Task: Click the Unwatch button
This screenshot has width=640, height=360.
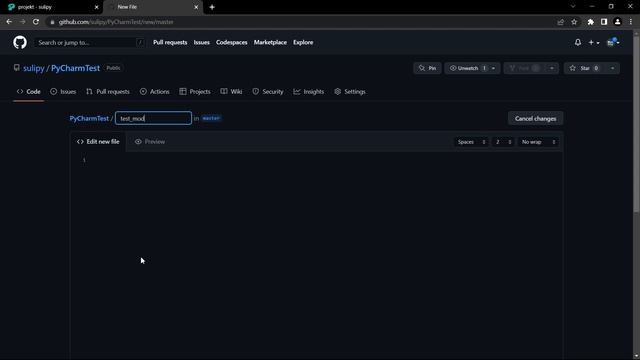Action: click(467, 68)
